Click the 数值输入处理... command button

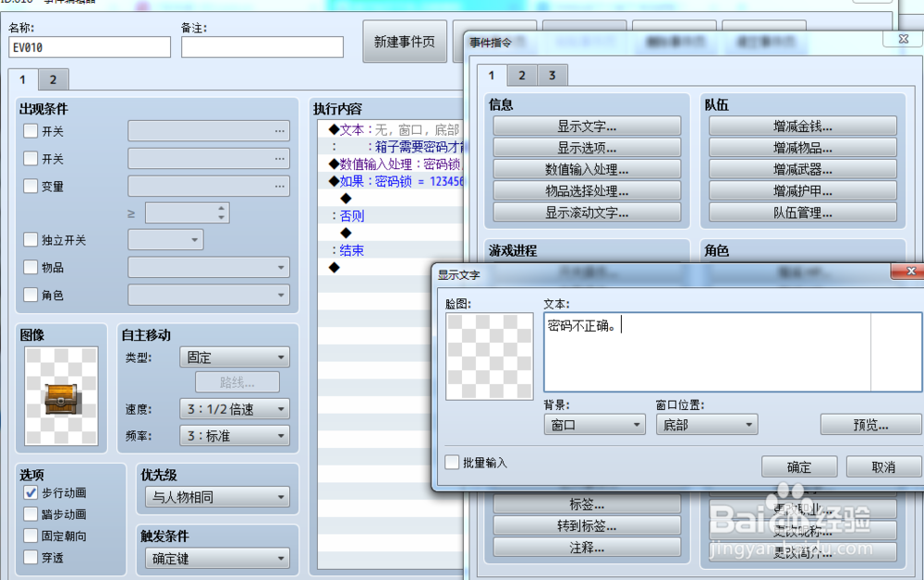pyautogui.click(x=587, y=170)
